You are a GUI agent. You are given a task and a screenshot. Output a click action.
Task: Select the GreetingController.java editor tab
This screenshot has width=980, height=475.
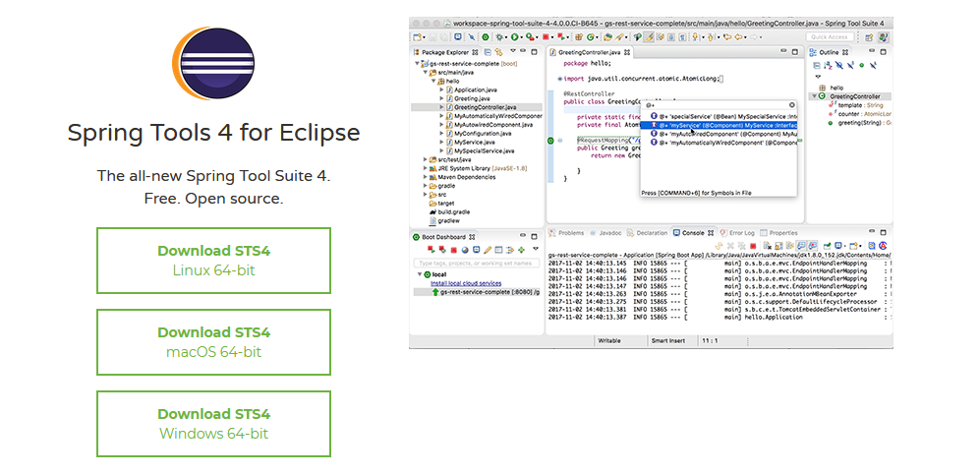[590, 52]
